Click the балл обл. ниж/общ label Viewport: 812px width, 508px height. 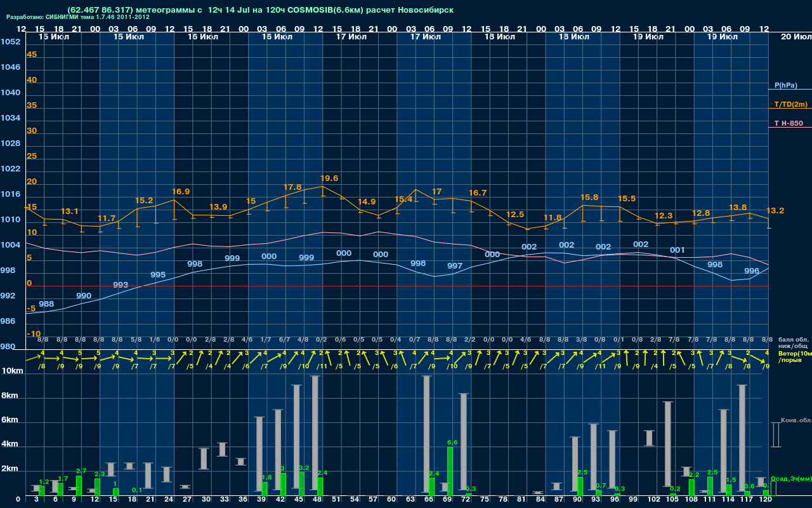pyautogui.click(x=793, y=343)
